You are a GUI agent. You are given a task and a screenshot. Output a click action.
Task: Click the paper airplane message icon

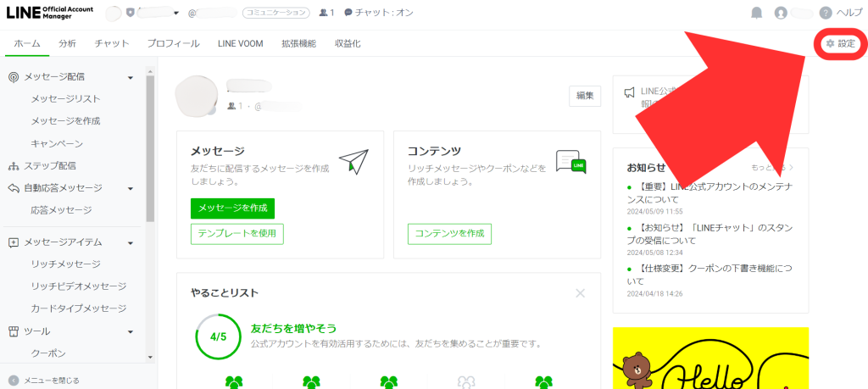(x=353, y=162)
